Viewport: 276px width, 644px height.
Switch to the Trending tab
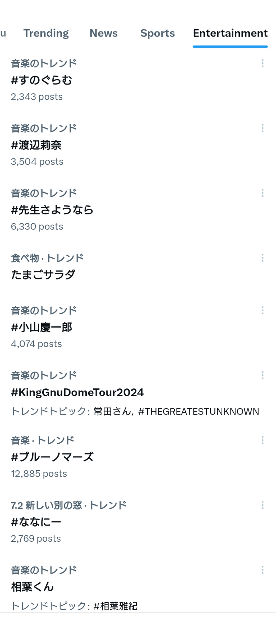[x=46, y=33]
